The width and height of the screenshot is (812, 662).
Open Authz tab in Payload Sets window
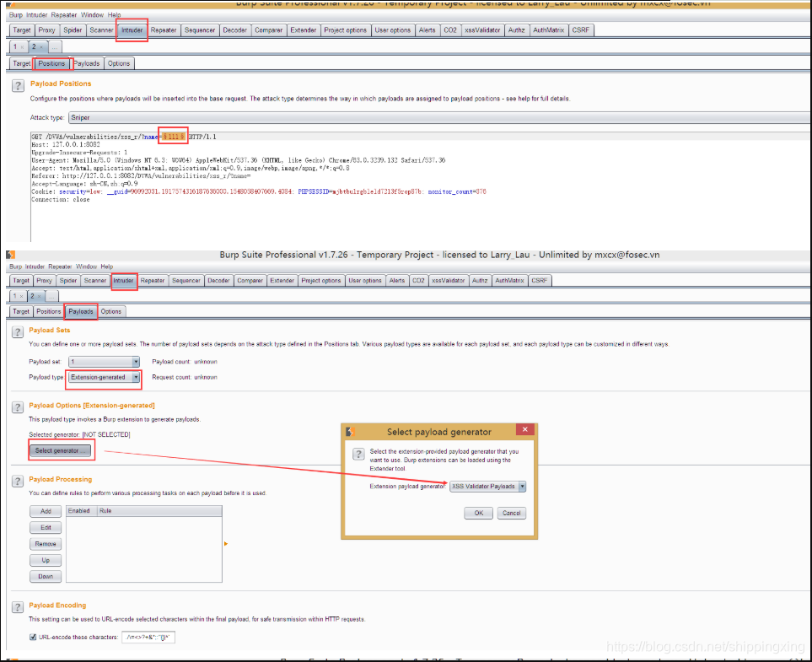480,281
